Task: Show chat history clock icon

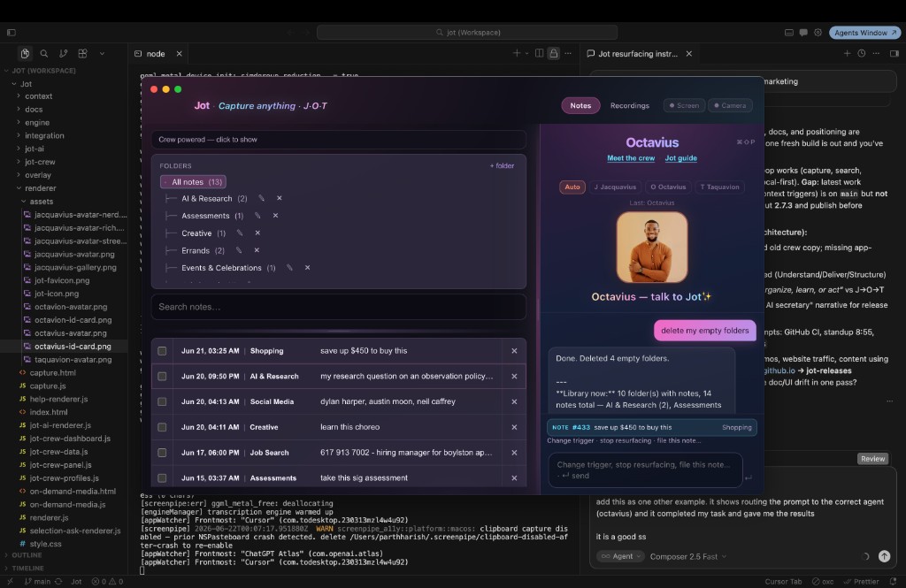Action: [x=862, y=53]
